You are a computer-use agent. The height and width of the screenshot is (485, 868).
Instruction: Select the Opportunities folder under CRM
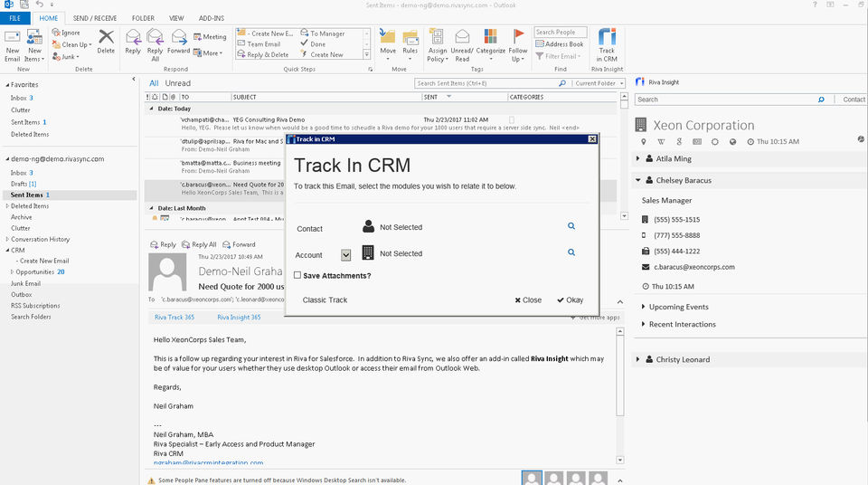point(35,271)
